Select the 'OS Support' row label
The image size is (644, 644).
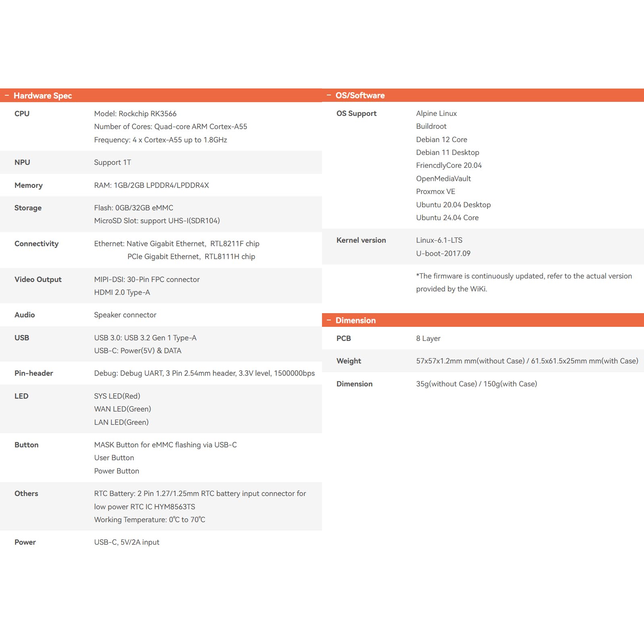pos(357,114)
